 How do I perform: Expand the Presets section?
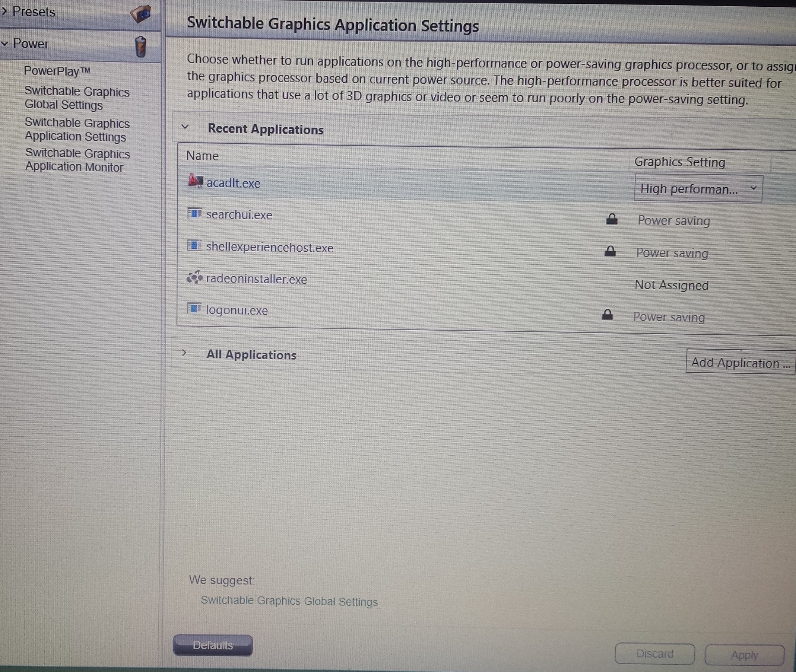[4, 12]
